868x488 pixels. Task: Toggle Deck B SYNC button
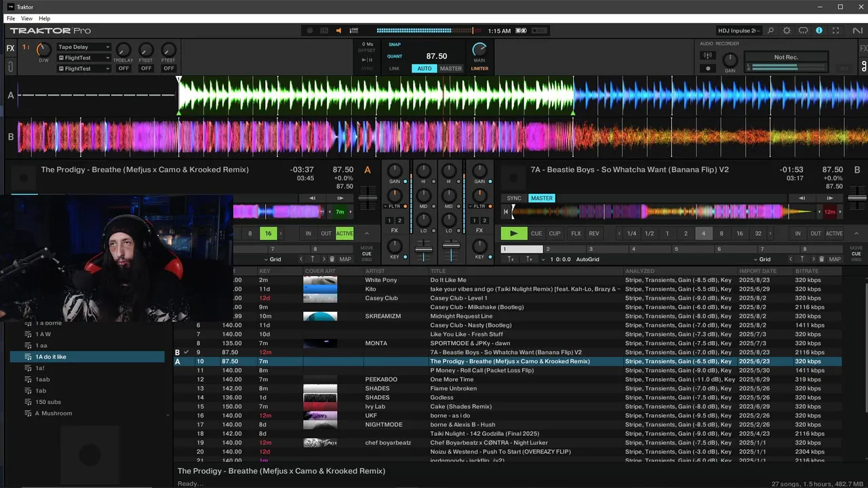click(x=514, y=198)
